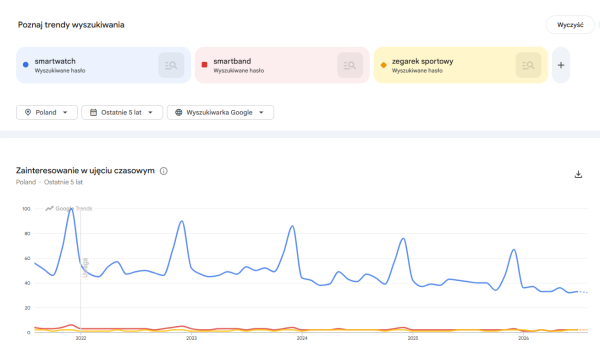
Task: Click the calendar icon beside Ostatnie 5 lat
Action: (93, 113)
